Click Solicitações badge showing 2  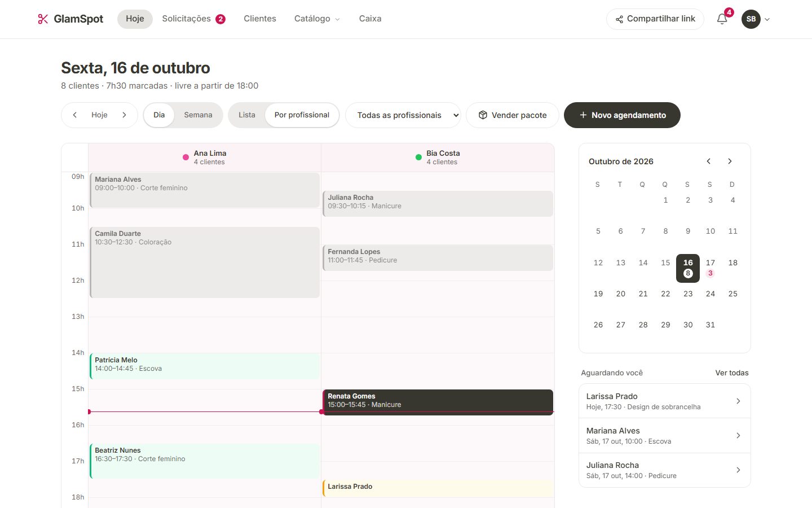click(x=220, y=19)
